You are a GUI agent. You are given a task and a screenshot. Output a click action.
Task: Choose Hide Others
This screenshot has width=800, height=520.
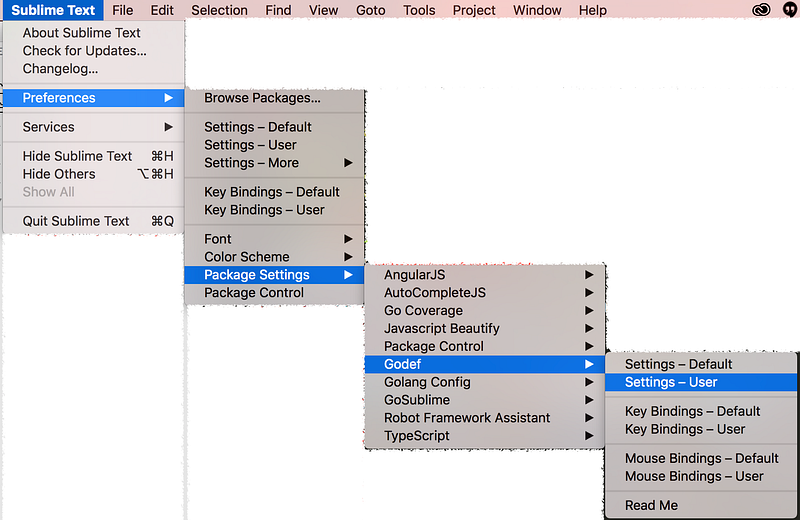click(x=93, y=174)
